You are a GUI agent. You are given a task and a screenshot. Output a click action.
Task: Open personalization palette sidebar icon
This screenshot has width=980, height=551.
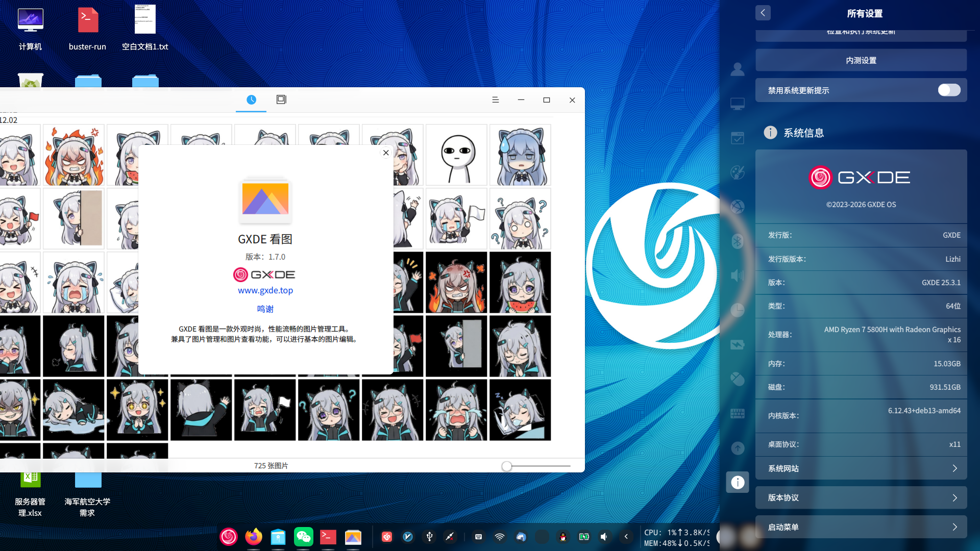pyautogui.click(x=738, y=172)
